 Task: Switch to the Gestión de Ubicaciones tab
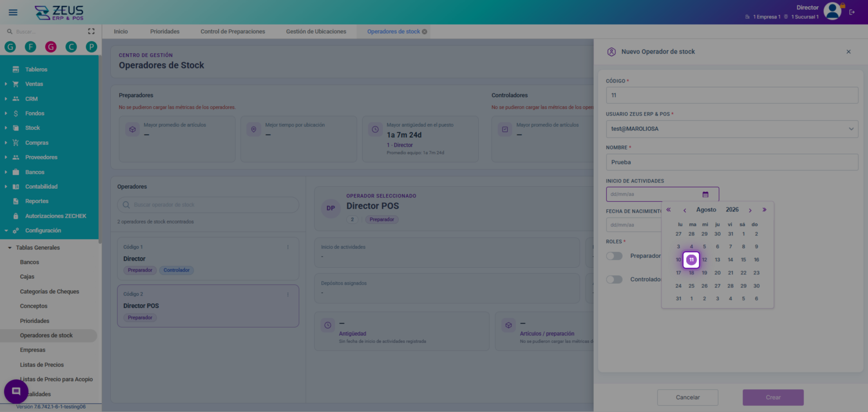(x=316, y=32)
